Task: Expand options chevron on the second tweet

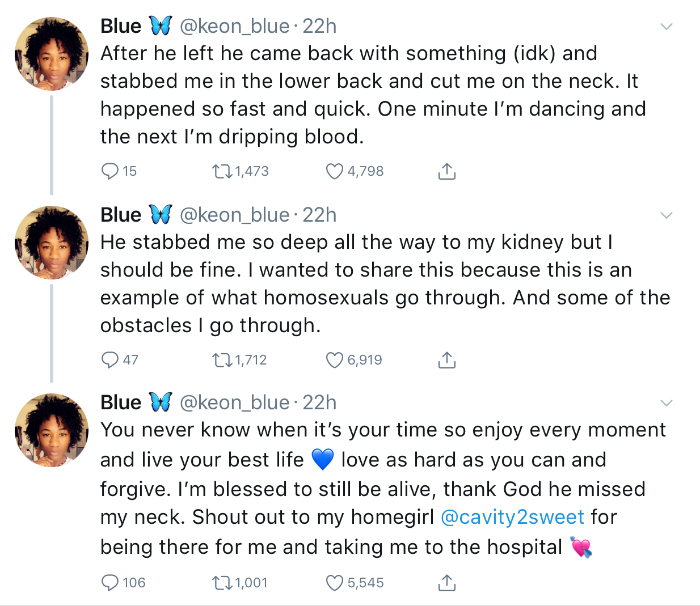Action: click(x=667, y=215)
